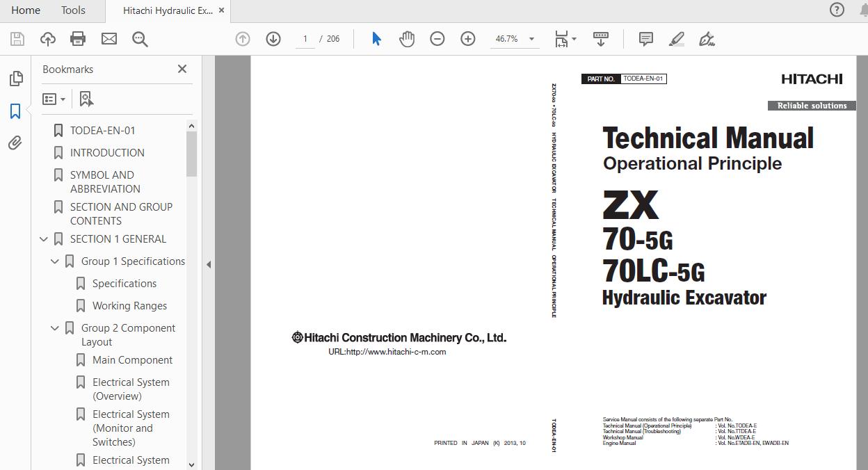Viewport: 868px width, 470px height.
Task: Collapse SECTION 1 GENERAL bookmark
Action: click(44, 239)
